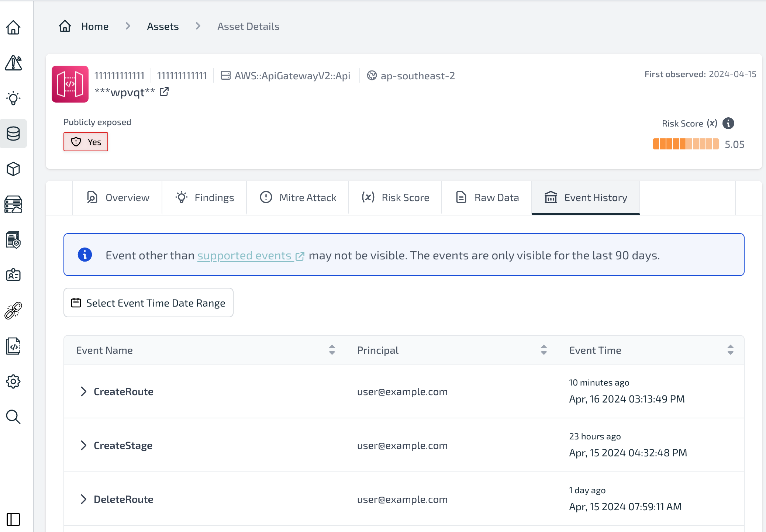Image resolution: width=766 pixels, height=532 pixels.
Task: Click the broken link sidebar icon
Action: click(13, 311)
